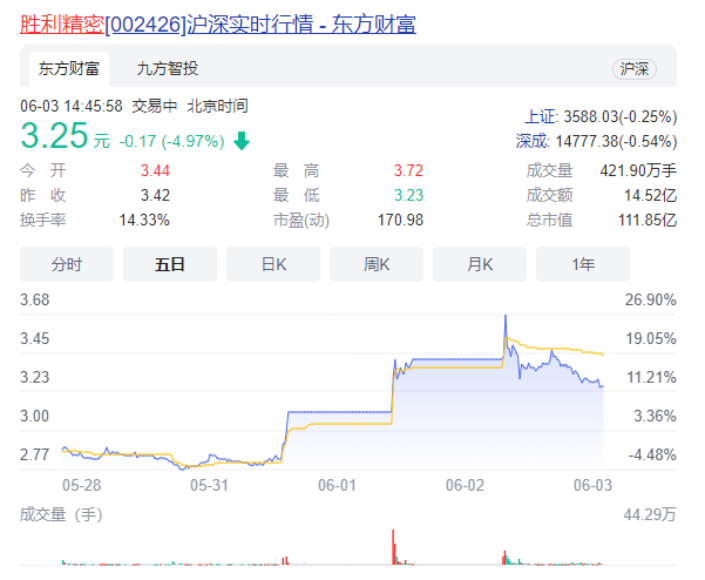
Task: Show the 周K weekly chart
Action: click(377, 264)
